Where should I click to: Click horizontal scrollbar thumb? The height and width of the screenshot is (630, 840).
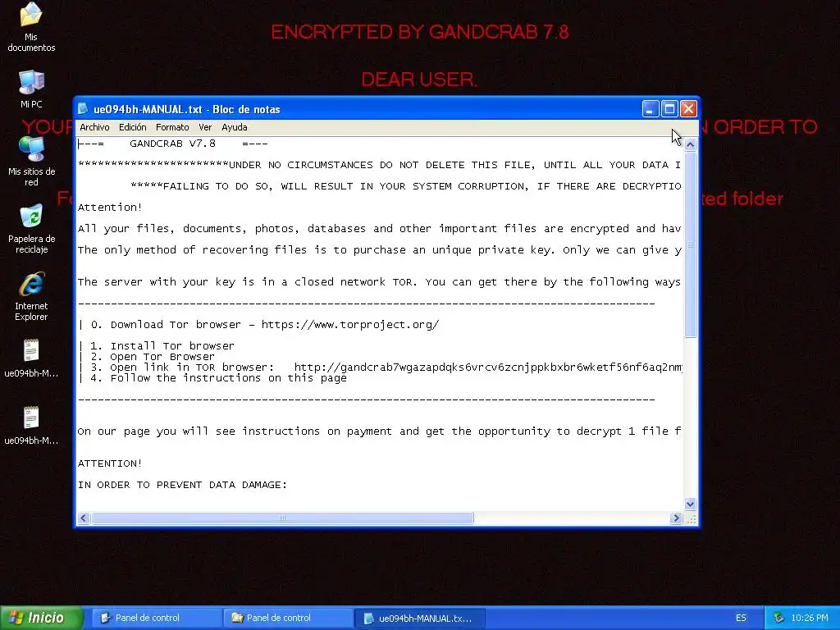tap(282, 518)
